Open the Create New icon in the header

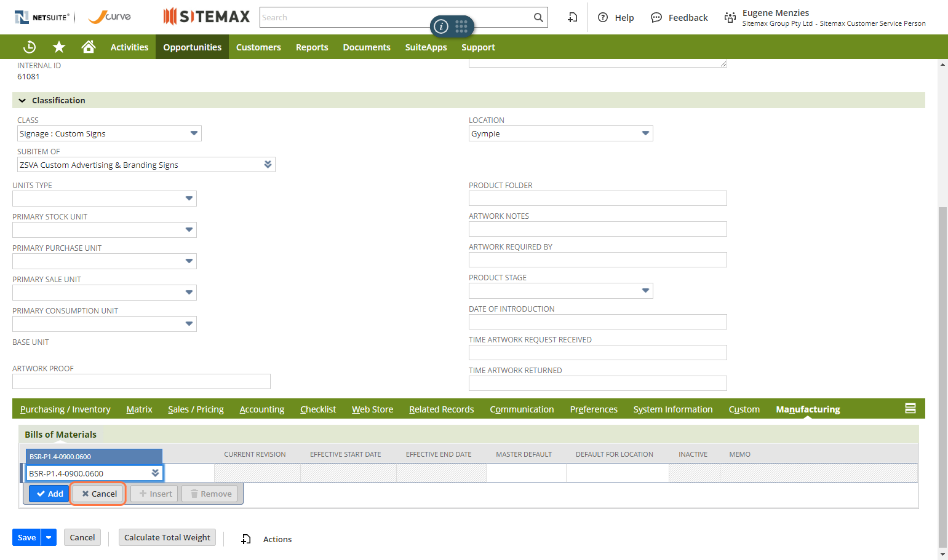pos(572,17)
